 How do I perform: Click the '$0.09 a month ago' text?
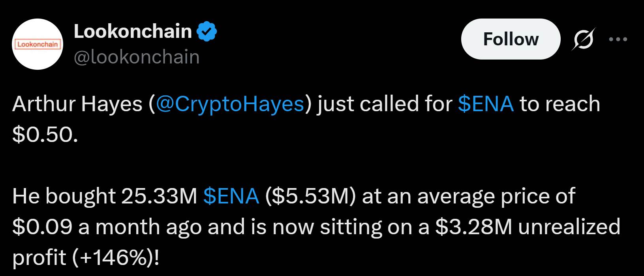(x=107, y=228)
